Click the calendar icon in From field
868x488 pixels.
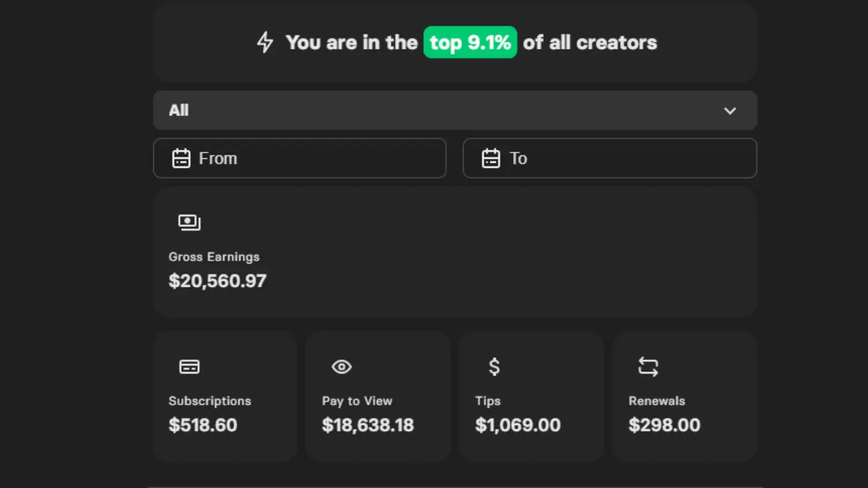(181, 158)
